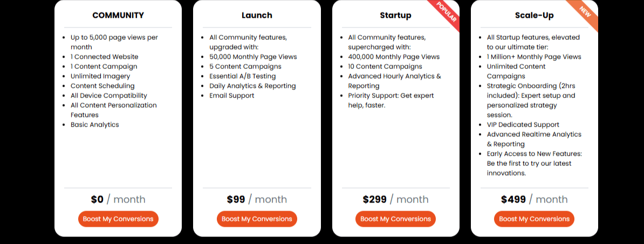Click the Basic Analytics list item
The height and width of the screenshot is (244, 644).
pos(95,125)
